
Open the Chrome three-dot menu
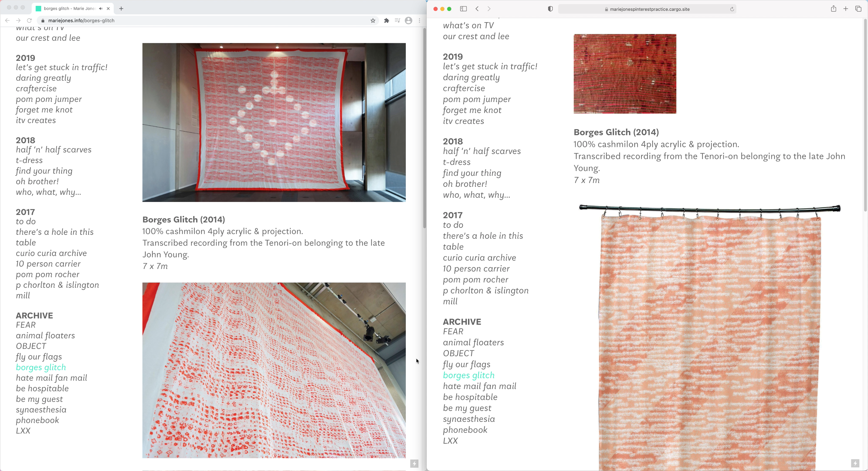(x=419, y=21)
